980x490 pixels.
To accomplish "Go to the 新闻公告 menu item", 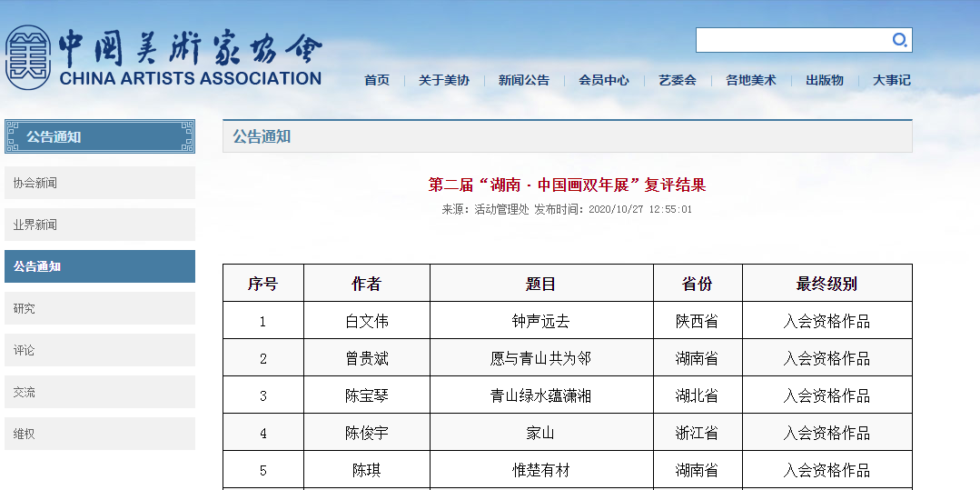I will pyautogui.click(x=524, y=80).
